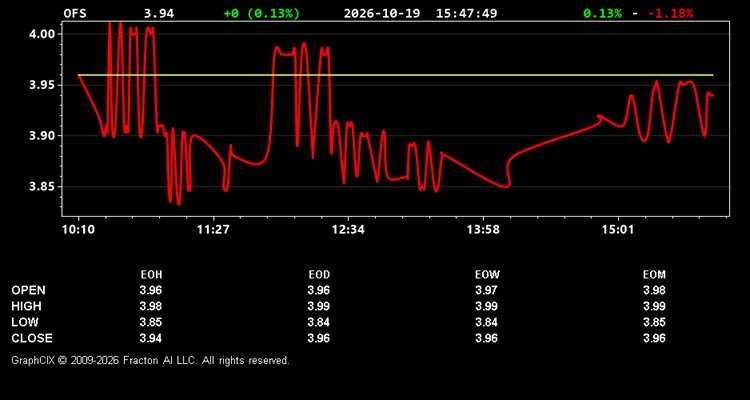This screenshot has width=750, height=400.
Task: Click EOD high value 3.99
Action: tap(319, 306)
